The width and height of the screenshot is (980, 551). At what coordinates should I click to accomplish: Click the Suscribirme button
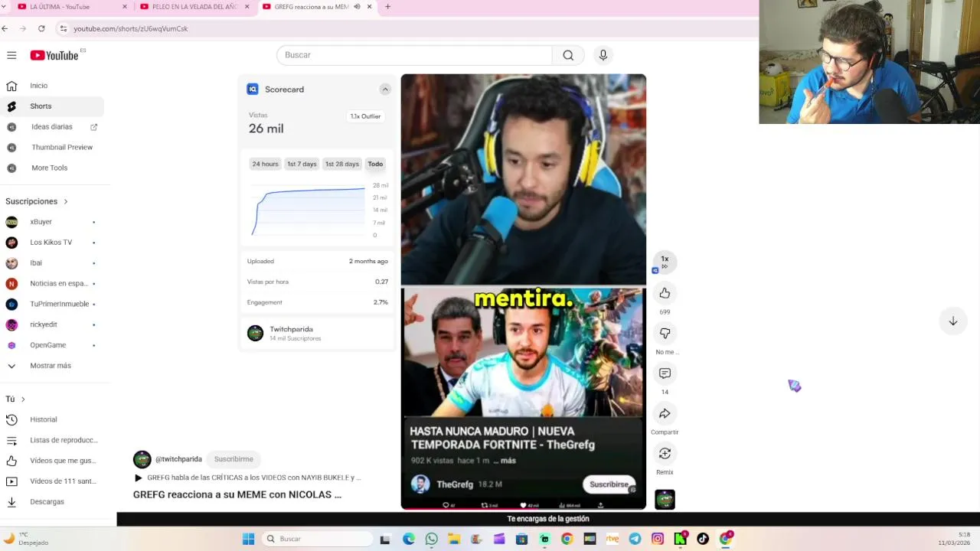(x=234, y=459)
